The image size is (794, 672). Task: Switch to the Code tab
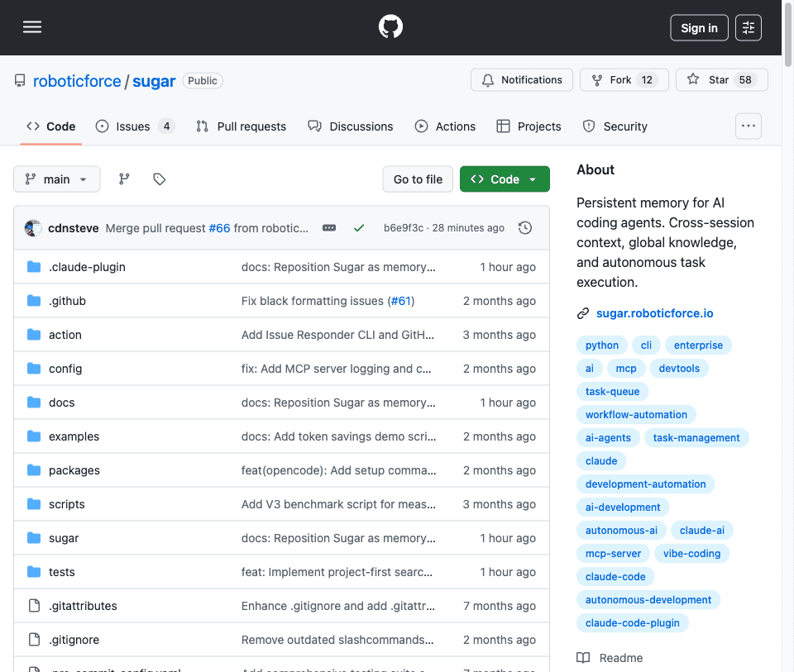point(51,126)
